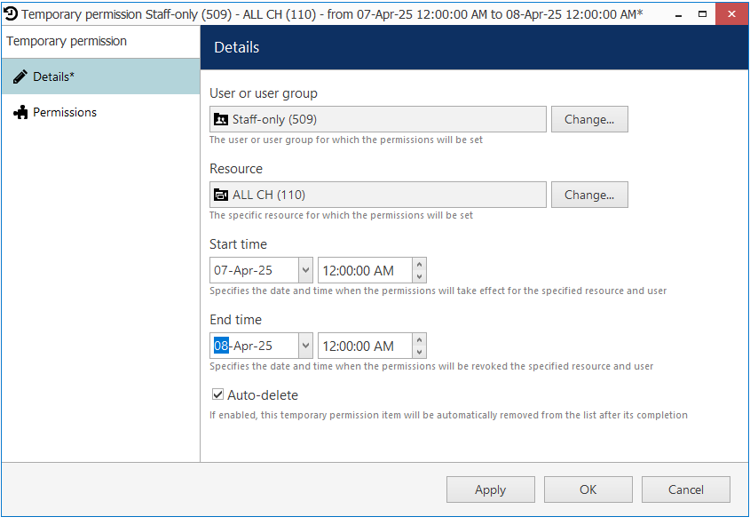Increase end time with up spinner arrow
The width and height of the screenshot is (750, 518).
pos(419,340)
